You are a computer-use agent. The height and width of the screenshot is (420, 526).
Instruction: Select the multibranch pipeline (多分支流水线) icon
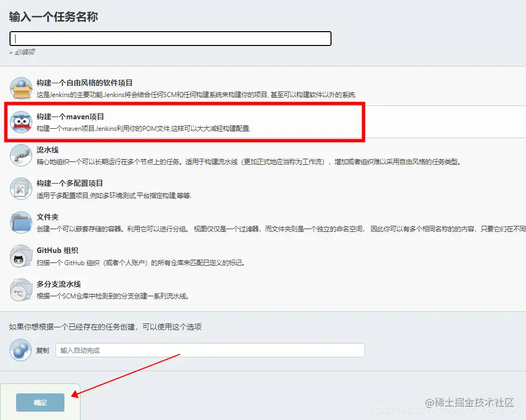click(x=21, y=290)
